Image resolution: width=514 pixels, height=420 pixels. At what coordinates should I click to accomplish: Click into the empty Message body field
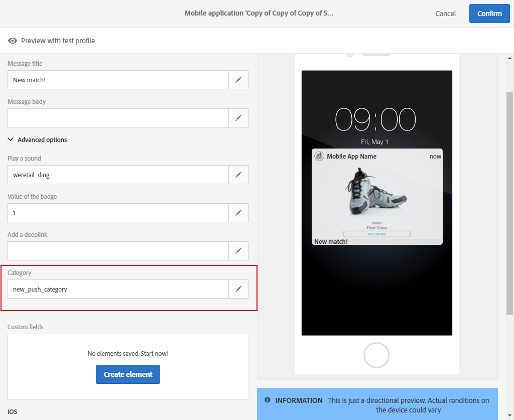coord(118,117)
